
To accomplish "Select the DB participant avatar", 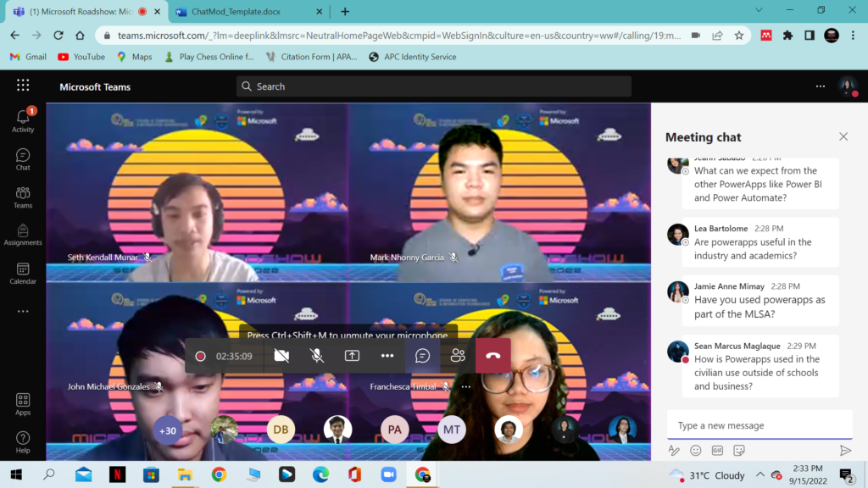I will [x=281, y=430].
